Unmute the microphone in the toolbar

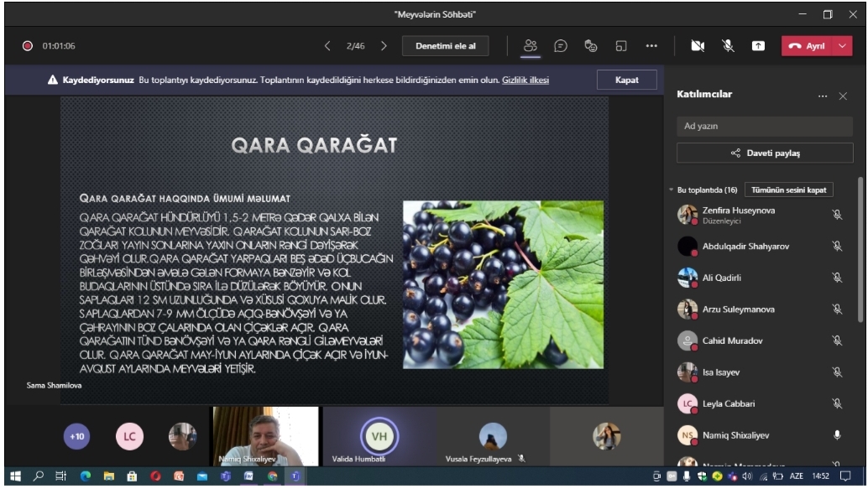point(727,46)
